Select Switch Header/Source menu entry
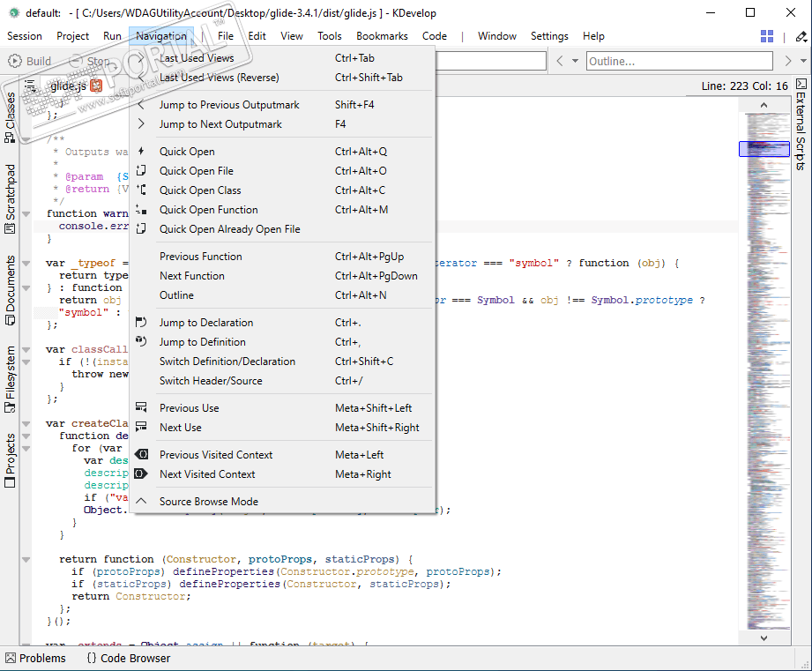Viewport: 812px width, 671px height. (211, 381)
